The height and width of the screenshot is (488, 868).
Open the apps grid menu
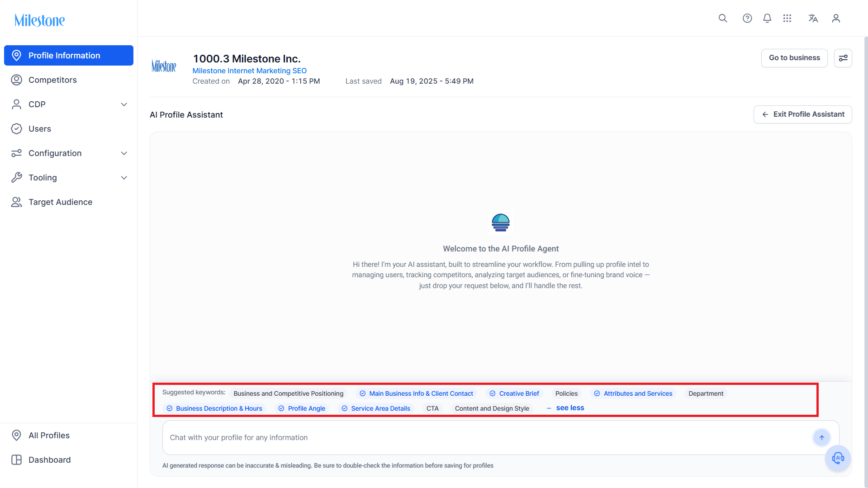pos(787,18)
